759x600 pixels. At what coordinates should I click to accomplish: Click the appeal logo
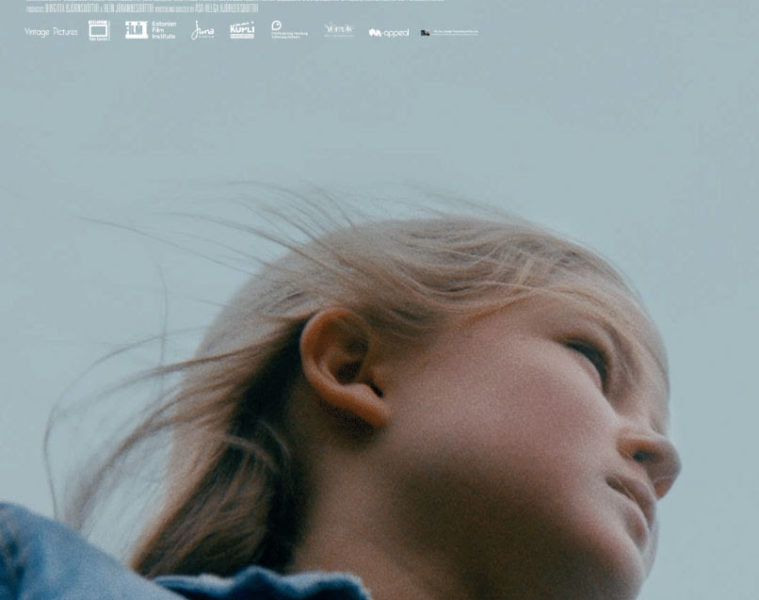coord(389,32)
